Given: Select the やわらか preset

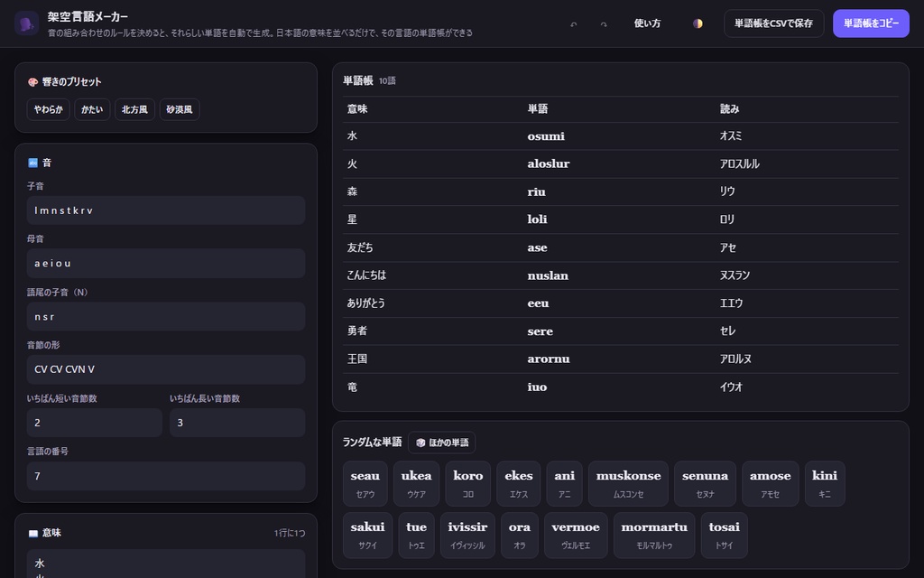Looking at the screenshot, I should tap(49, 109).
